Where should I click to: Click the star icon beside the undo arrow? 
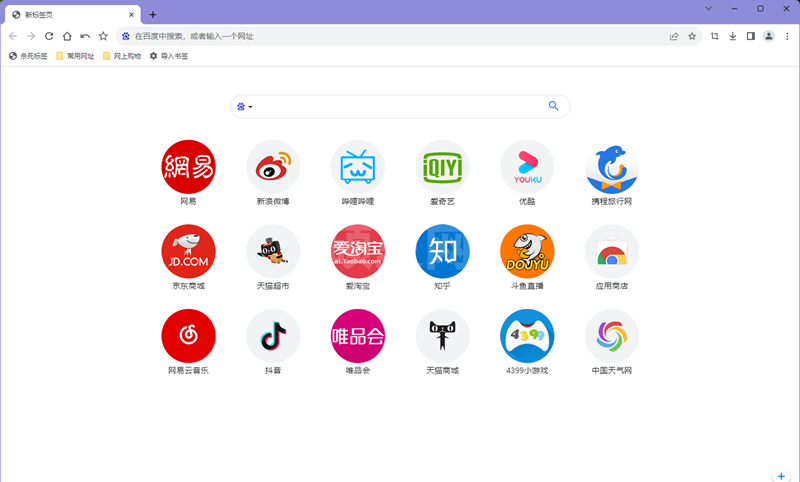click(103, 36)
